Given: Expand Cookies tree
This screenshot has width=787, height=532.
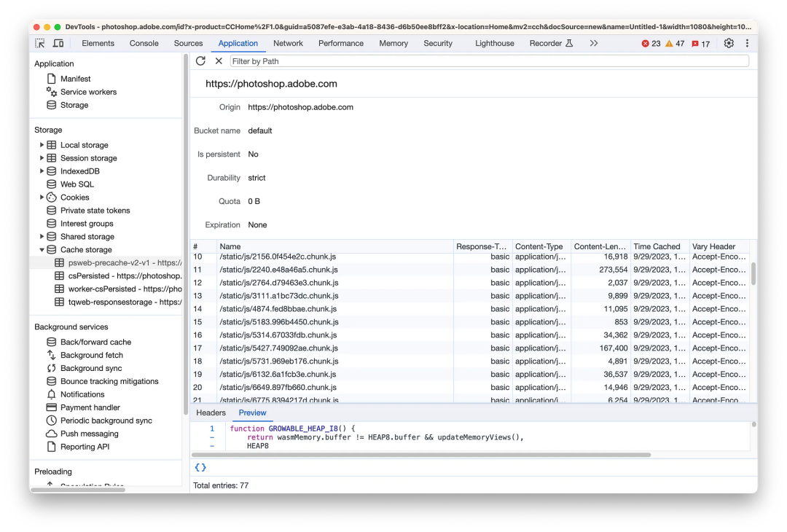Looking at the screenshot, I should (x=42, y=197).
